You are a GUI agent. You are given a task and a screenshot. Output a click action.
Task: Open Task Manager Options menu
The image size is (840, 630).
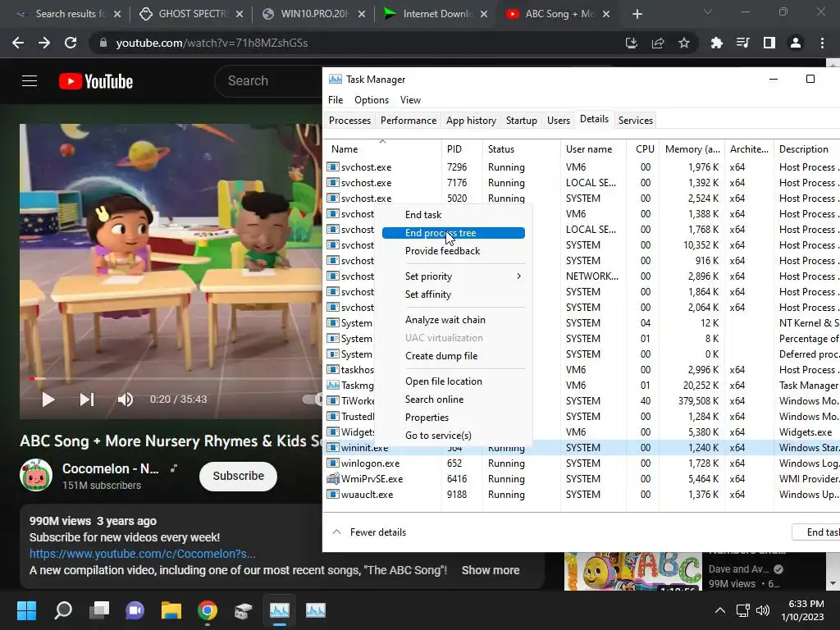point(372,100)
